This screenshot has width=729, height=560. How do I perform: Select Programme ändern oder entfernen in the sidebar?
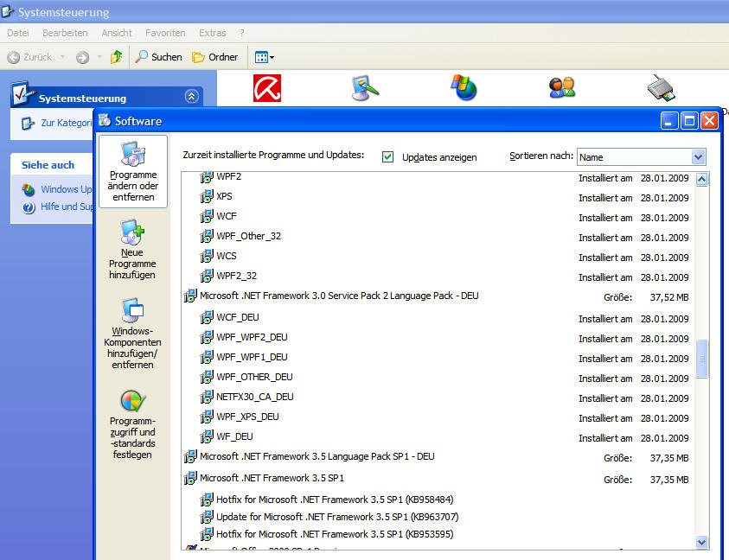coord(133,171)
